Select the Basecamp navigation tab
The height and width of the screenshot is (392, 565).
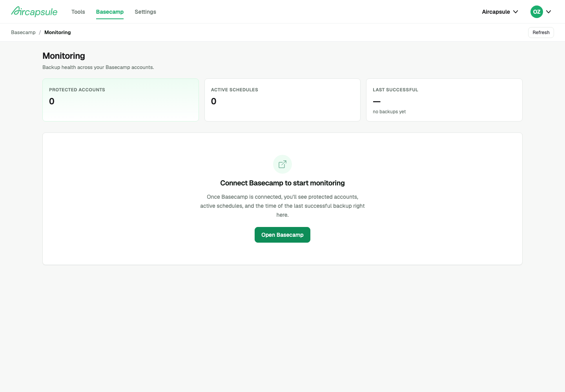[110, 12]
